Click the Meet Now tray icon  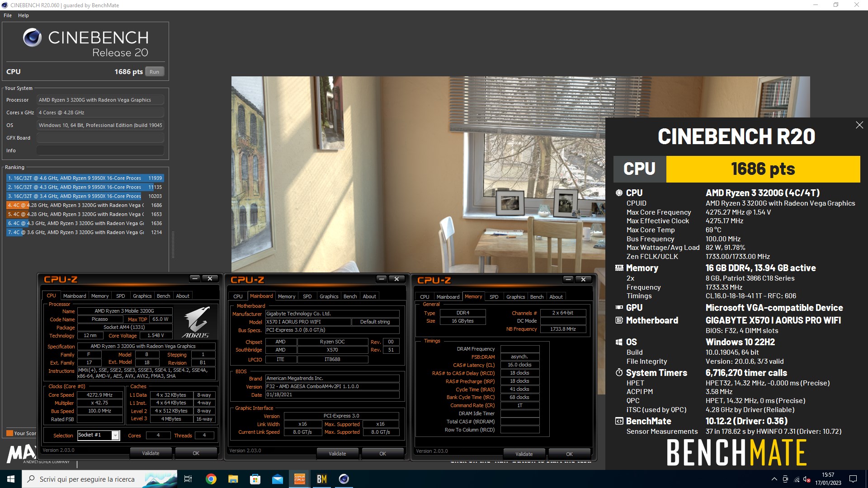point(785,479)
